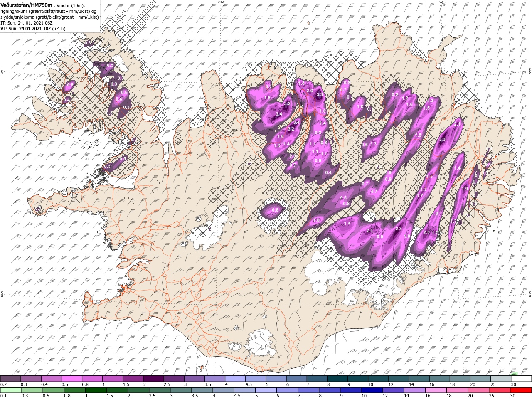Pick the darkest purple 2–2.5 swatch on snow scale
532x399 pixels.
[153, 379]
